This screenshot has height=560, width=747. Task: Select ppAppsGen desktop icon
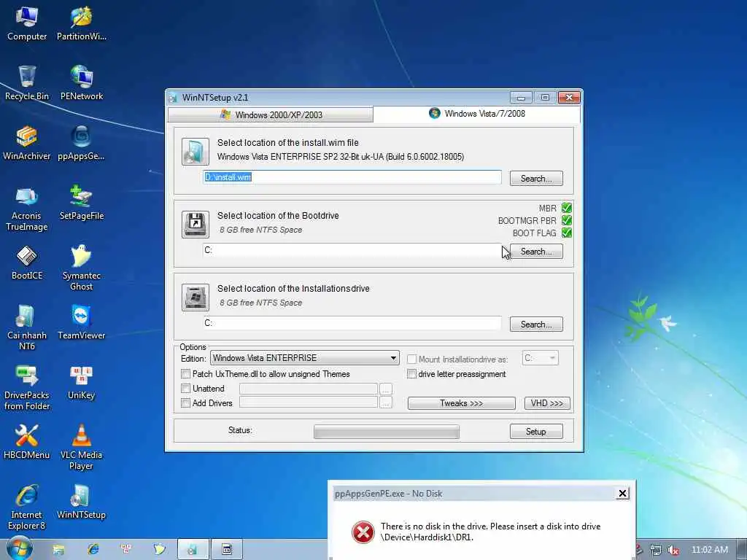click(82, 143)
